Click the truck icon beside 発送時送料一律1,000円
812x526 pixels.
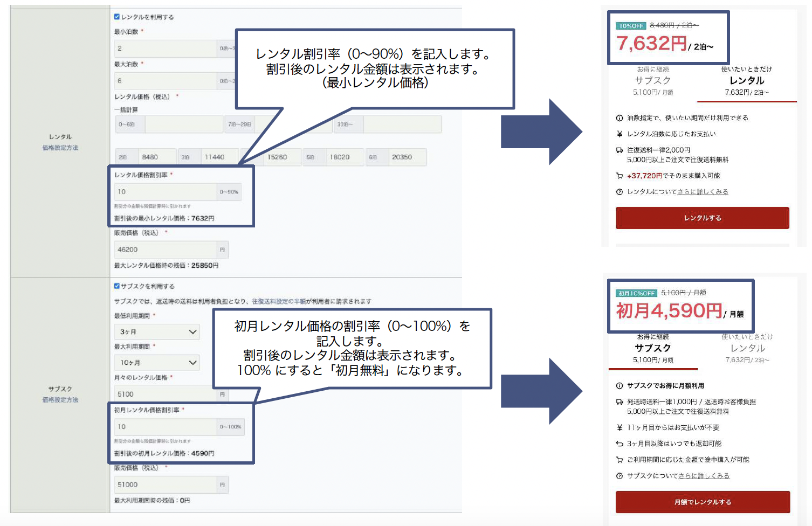tap(620, 402)
